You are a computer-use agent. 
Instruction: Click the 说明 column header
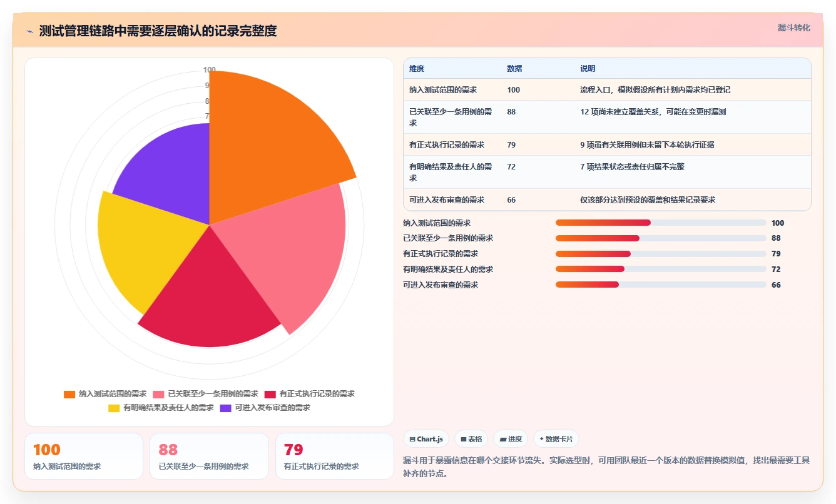pyautogui.click(x=588, y=69)
